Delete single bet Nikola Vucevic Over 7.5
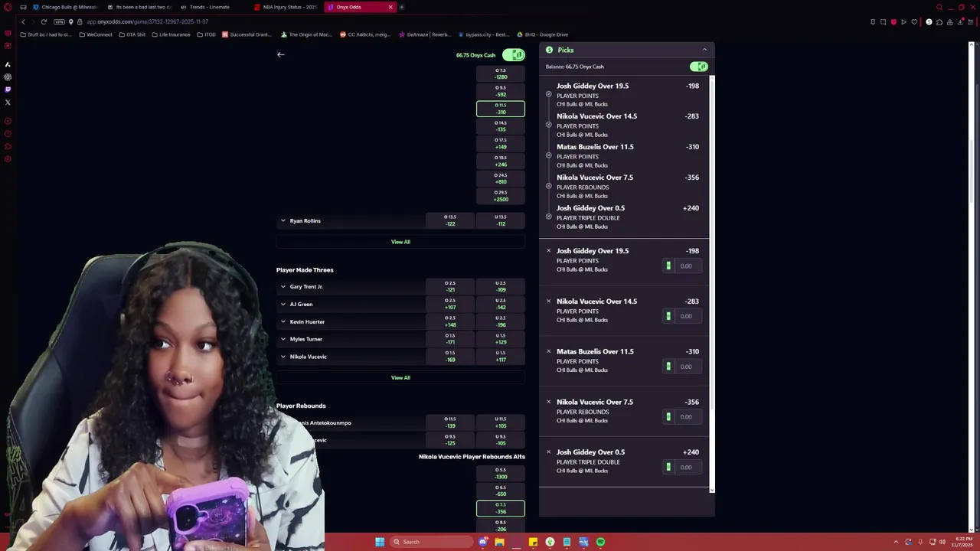 (x=548, y=402)
